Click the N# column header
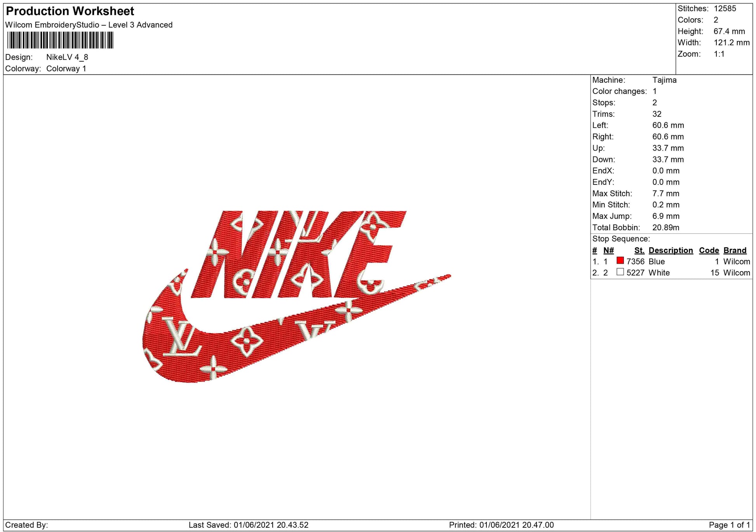The image size is (756, 532). 608,250
